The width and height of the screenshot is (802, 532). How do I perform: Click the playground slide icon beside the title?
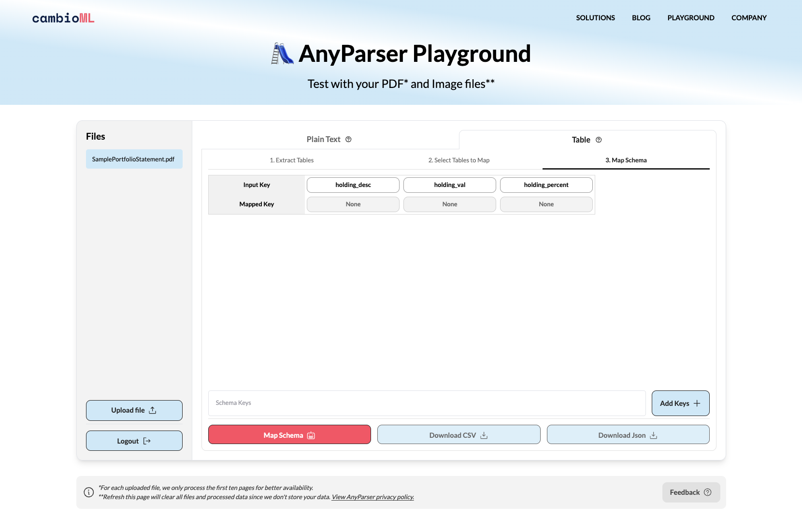pyautogui.click(x=282, y=54)
